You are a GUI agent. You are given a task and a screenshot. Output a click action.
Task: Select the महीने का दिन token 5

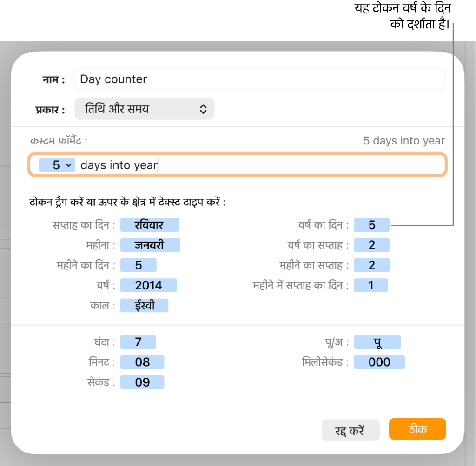point(139,265)
